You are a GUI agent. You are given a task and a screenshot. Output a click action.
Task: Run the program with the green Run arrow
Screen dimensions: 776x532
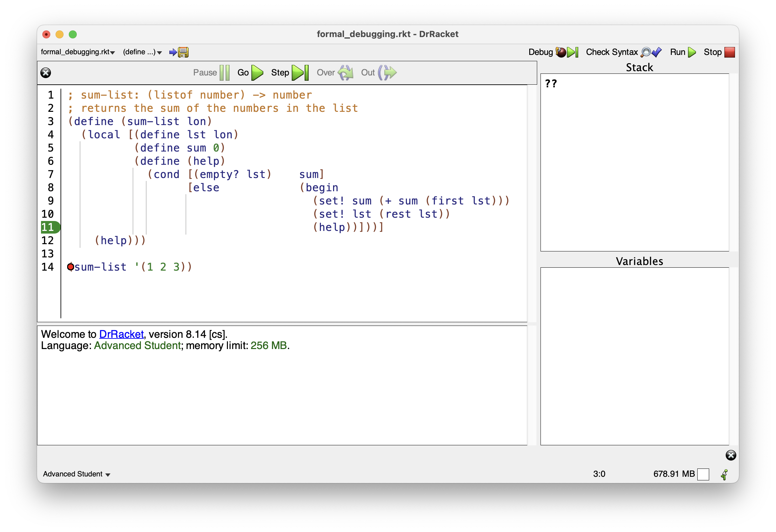click(x=692, y=52)
